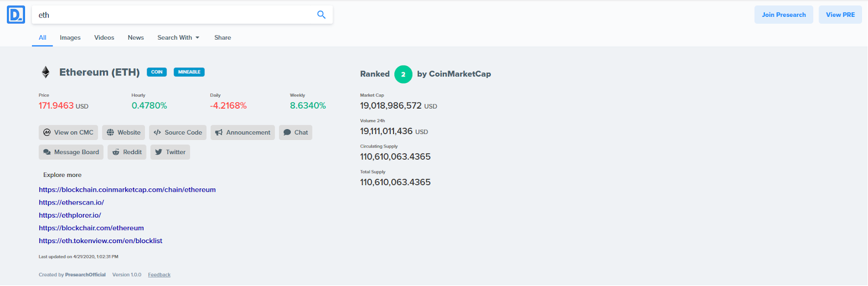Switch to the Images tab
Viewport: 868px width, 286px height.
click(x=70, y=37)
